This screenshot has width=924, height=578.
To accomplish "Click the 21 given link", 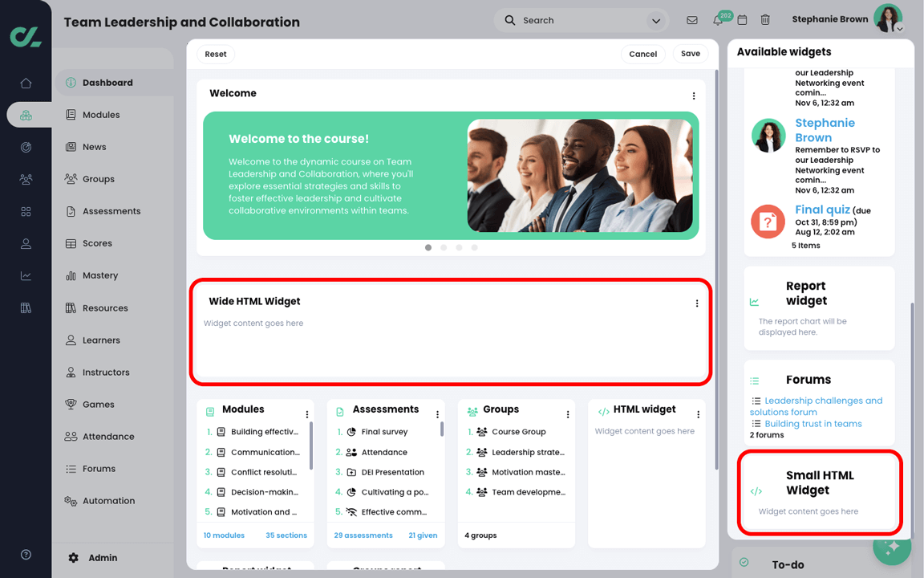I will [x=423, y=535].
